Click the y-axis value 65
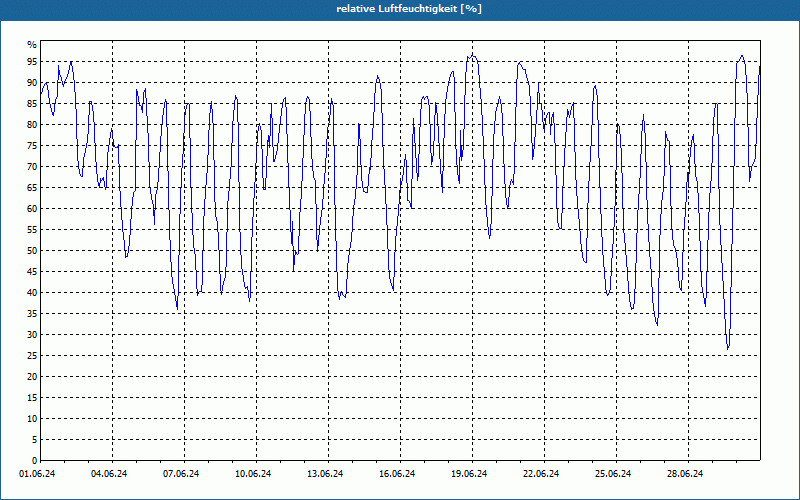The image size is (800, 500). [32, 188]
